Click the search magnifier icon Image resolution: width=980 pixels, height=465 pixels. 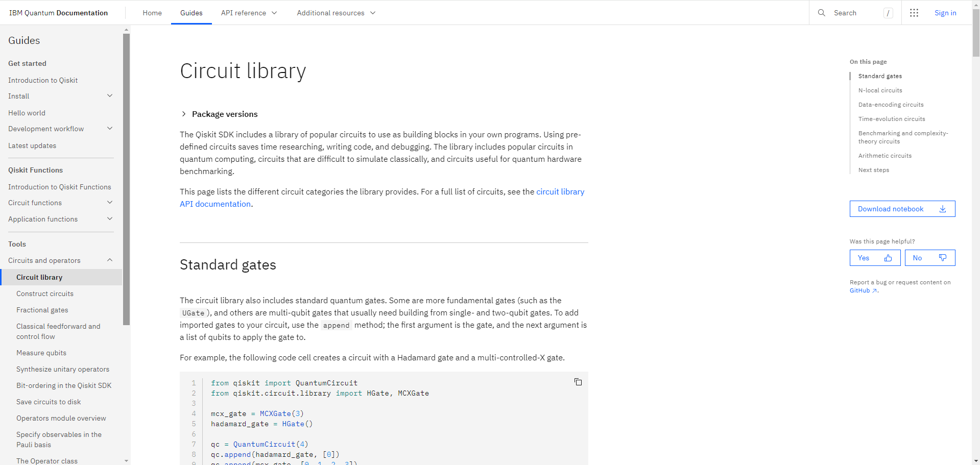(821, 13)
